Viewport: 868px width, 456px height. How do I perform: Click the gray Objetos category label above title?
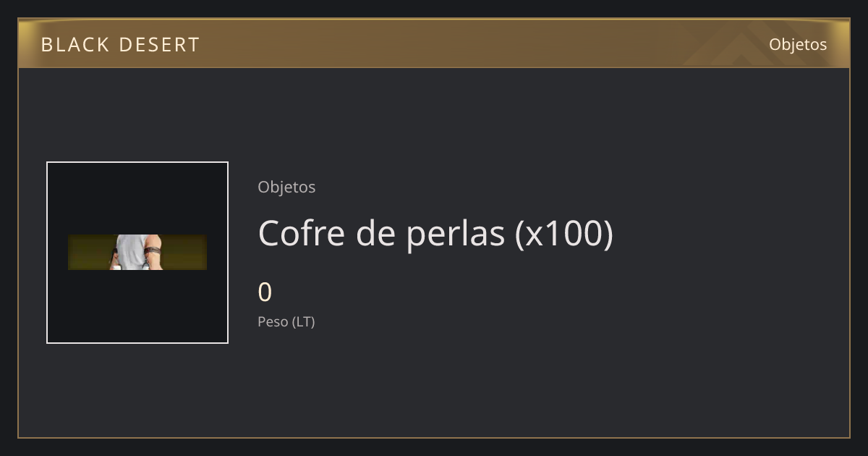tap(286, 187)
